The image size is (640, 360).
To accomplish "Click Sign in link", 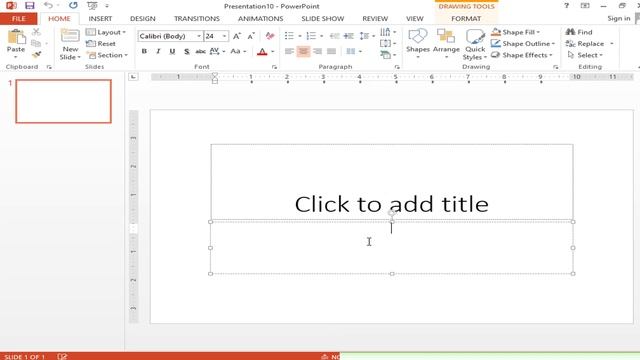I will pos(618,18).
